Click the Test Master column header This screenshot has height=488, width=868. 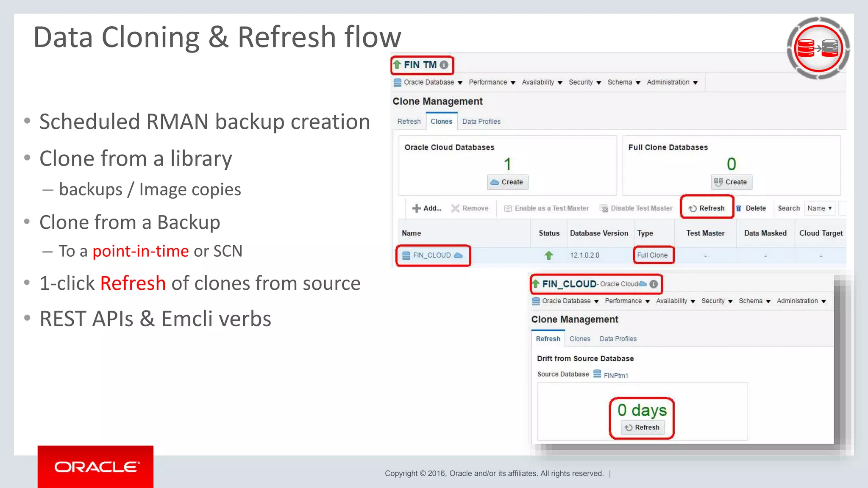(x=705, y=233)
